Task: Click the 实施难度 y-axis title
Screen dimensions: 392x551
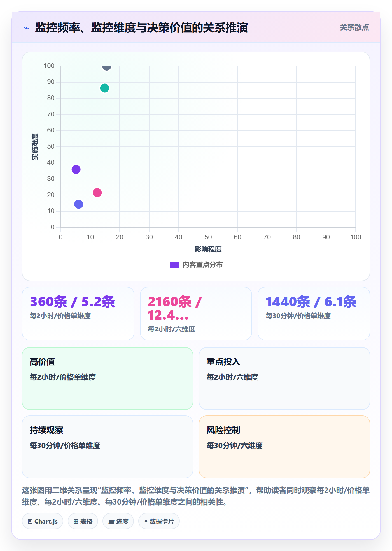Action: click(35, 147)
